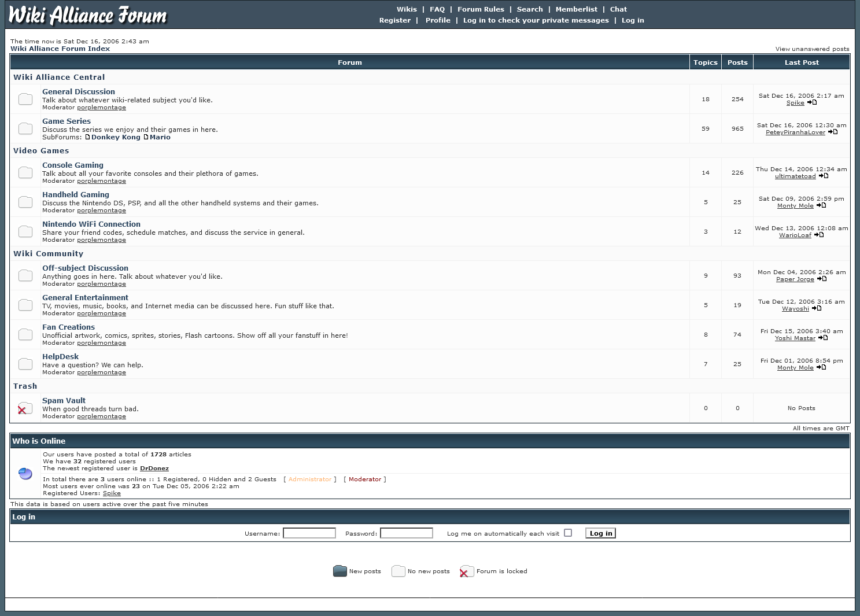Open newest user DrDonez's profile
Screen dimensions: 860x616
(154, 469)
